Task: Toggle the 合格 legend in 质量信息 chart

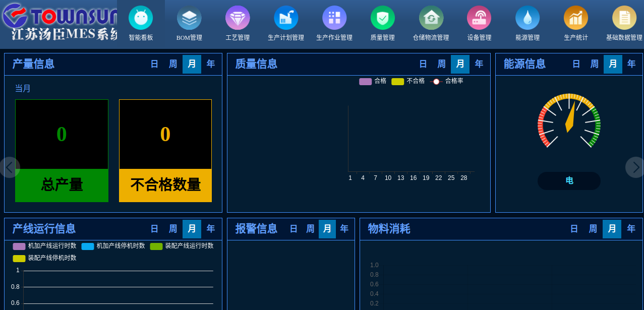Action: [371, 81]
